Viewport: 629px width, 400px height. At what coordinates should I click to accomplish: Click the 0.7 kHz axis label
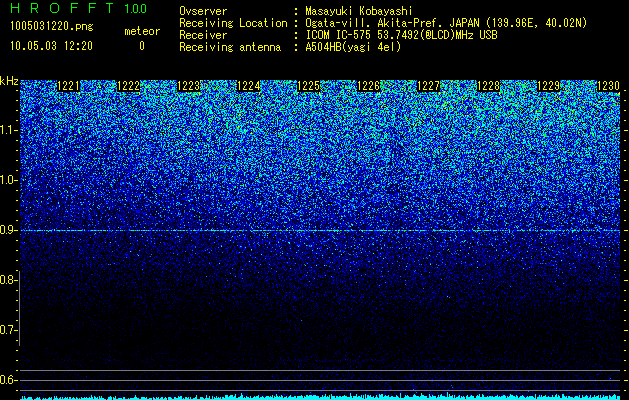coord(7,330)
